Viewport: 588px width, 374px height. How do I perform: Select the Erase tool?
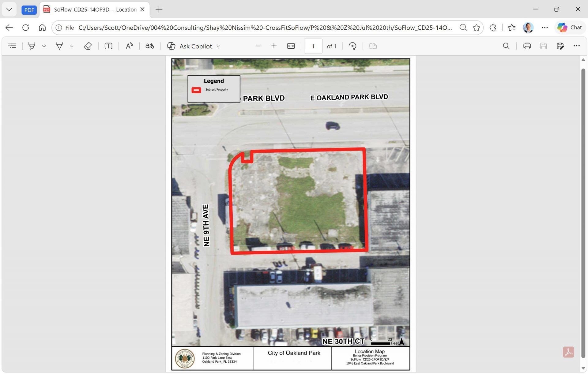point(88,46)
